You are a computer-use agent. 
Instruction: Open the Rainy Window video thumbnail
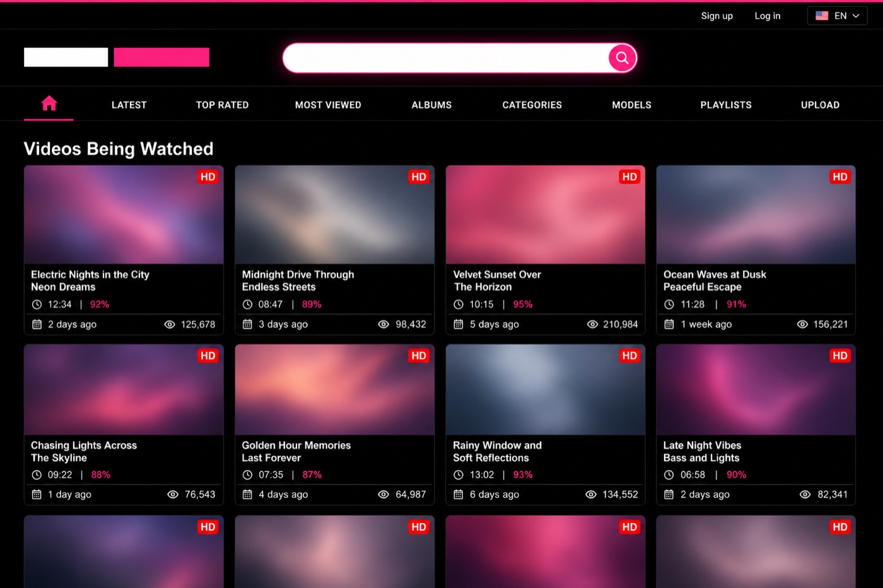[546, 390]
